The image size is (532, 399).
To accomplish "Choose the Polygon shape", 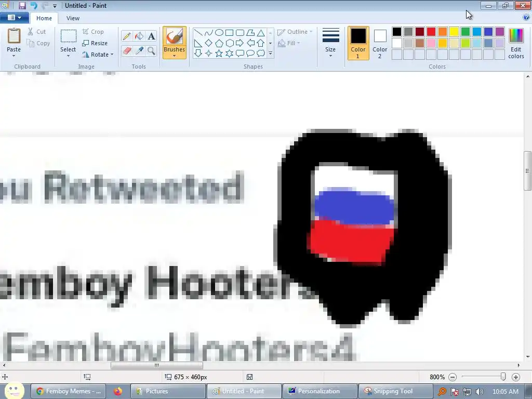I will pyautogui.click(x=250, y=33).
